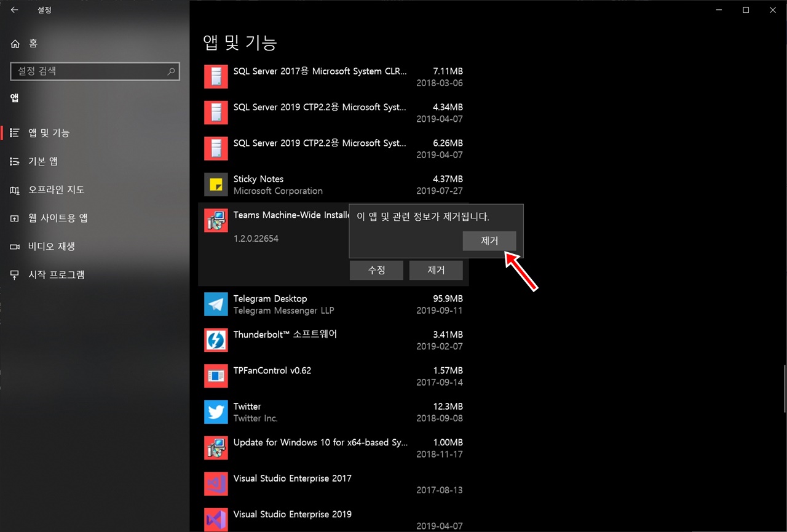Click the 12.3MB size of Twitter
The height and width of the screenshot is (532, 787).
tap(448, 407)
